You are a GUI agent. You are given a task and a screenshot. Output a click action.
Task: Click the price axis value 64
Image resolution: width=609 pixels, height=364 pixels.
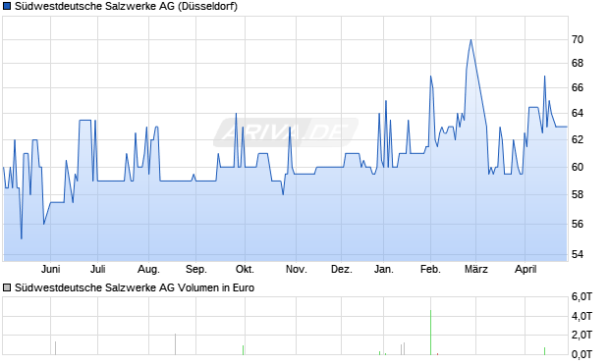(x=578, y=113)
